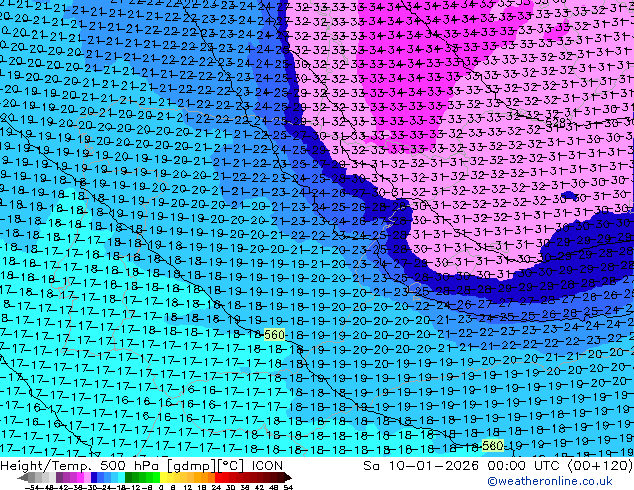This screenshot has width=634, height=490.
Task: Click the ICON model name label
Action: click(267, 466)
